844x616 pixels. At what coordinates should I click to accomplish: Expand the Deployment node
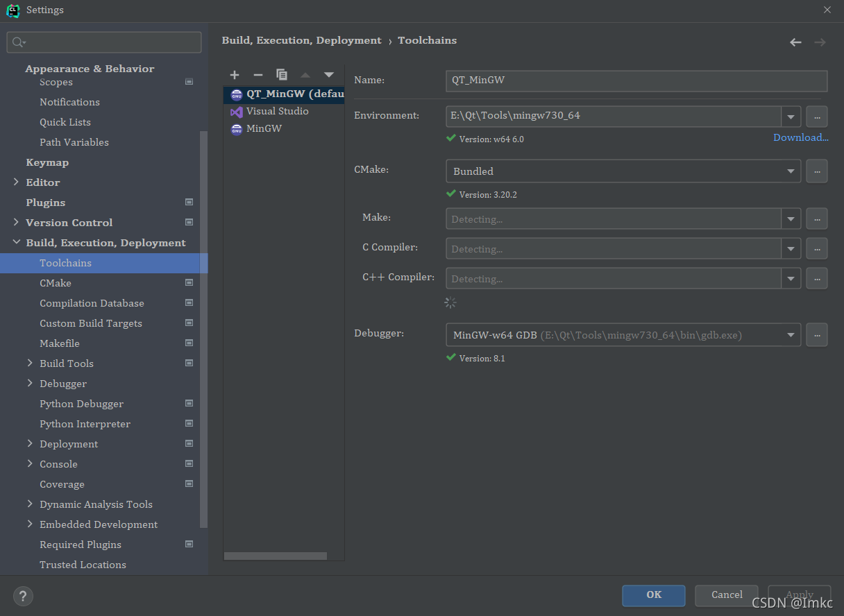point(30,444)
